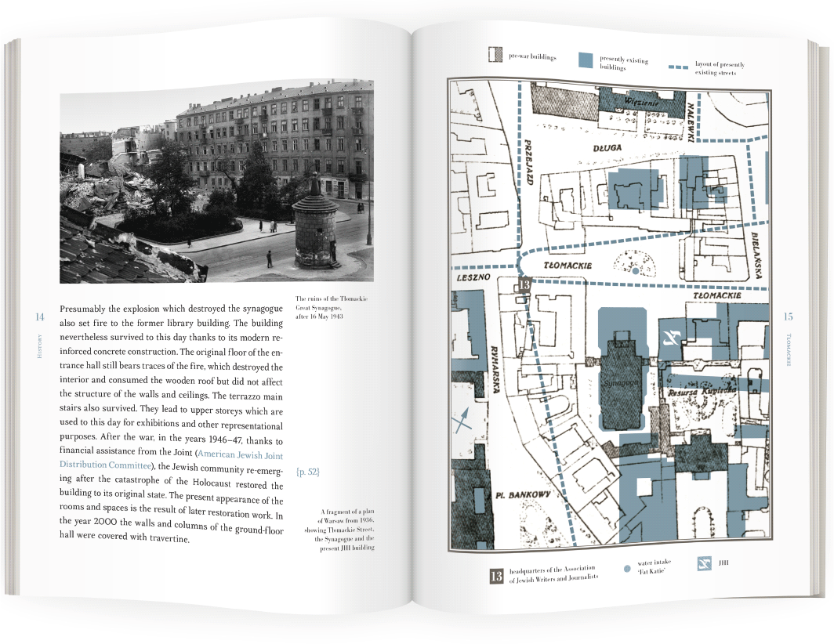This screenshot has width=834, height=644.
Task: Click the white JHI logo on the map
Action: tap(670, 337)
